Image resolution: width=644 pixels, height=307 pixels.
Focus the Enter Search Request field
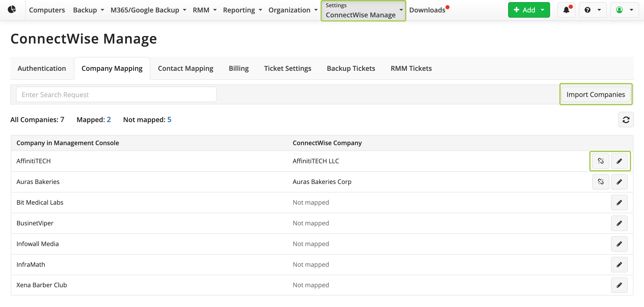pos(116,94)
